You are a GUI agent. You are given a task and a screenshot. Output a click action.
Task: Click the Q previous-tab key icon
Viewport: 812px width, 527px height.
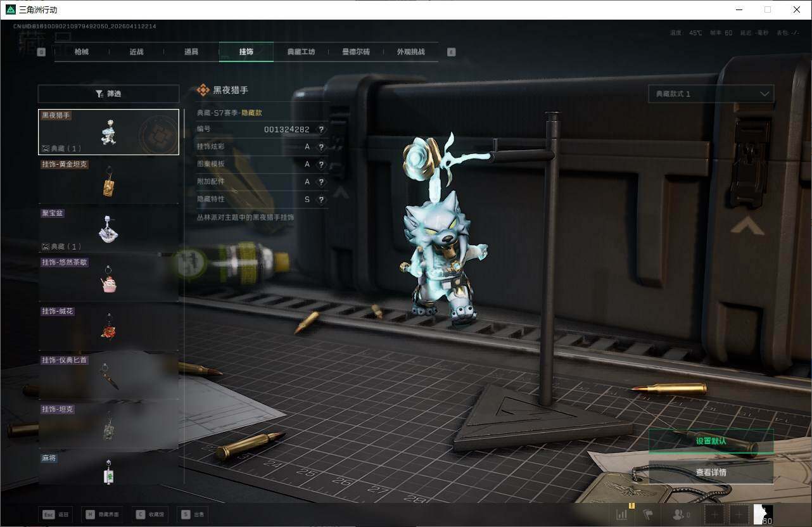pyautogui.click(x=41, y=53)
